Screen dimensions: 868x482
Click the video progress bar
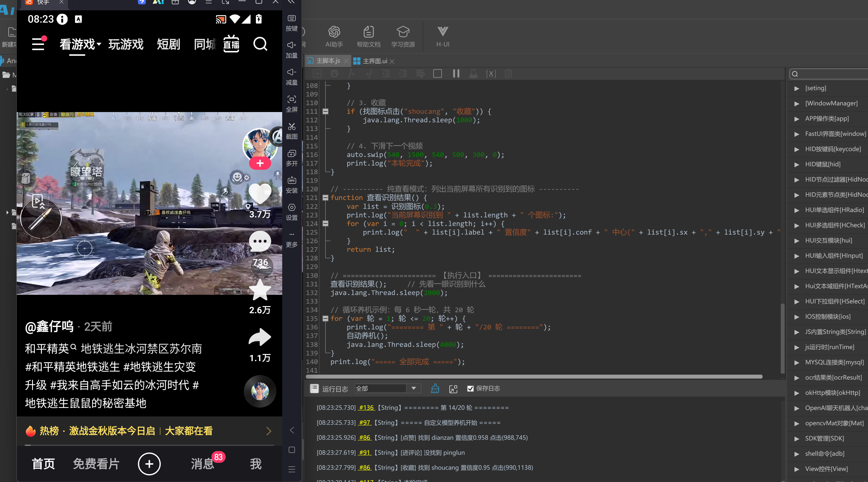coord(149,445)
